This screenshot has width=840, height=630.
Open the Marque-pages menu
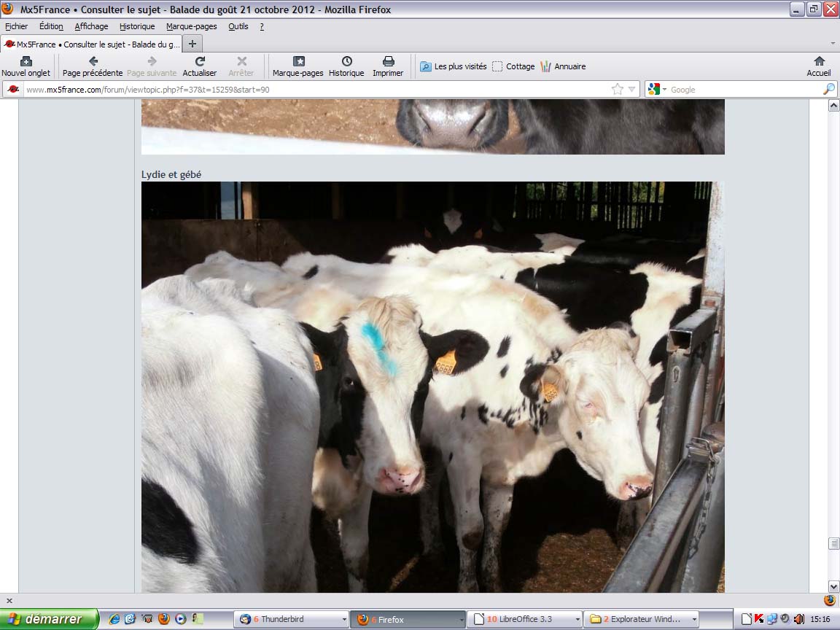[191, 26]
